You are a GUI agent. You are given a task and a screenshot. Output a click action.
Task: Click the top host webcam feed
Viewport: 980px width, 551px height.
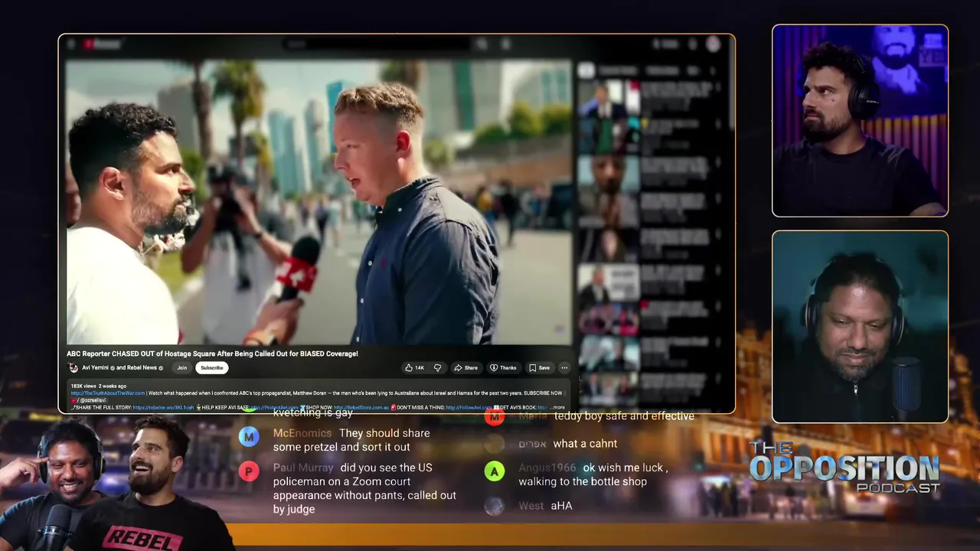(x=860, y=121)
